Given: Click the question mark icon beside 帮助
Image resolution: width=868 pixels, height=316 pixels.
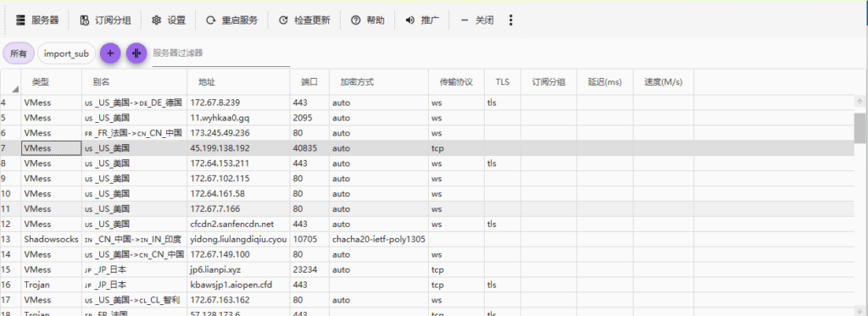Looking at the screenshot, I should tap(355, 20).
